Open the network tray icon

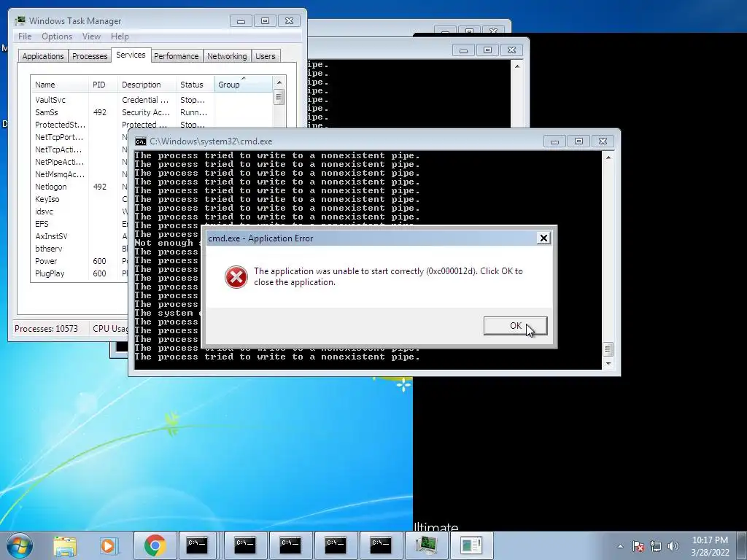click(x=656, y=546)
